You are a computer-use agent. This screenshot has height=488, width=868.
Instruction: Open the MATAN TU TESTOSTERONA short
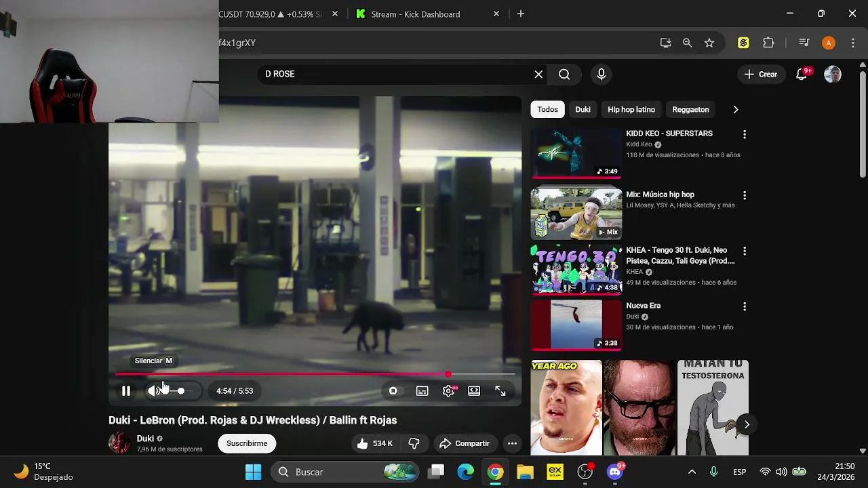[x=713, y=407]
